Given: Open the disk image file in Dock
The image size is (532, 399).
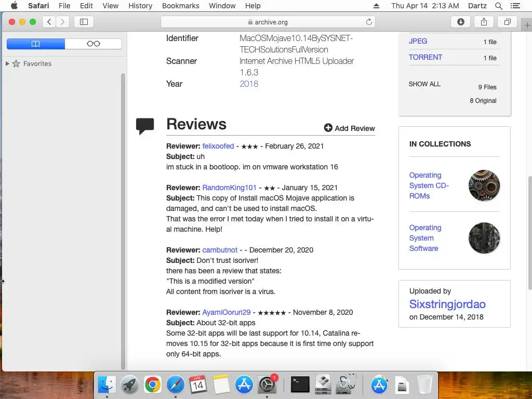Looking at the screenshot, I should [x=402, y=385].
